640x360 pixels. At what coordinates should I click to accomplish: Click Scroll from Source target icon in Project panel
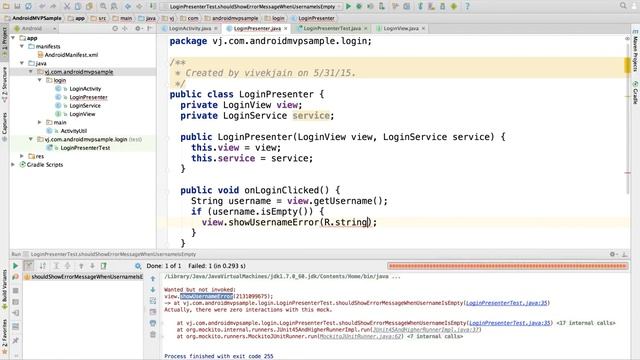[115, 29]
